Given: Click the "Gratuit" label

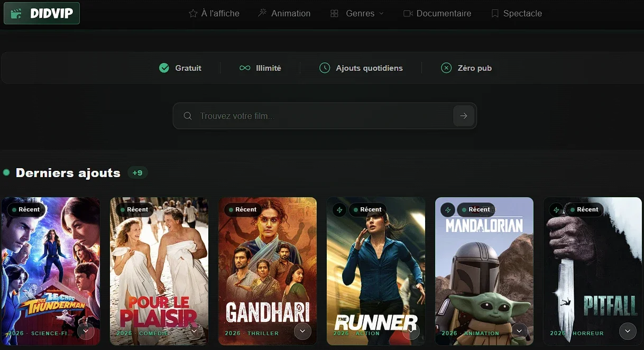Looking at the screenshot, I should pos(188,68).
